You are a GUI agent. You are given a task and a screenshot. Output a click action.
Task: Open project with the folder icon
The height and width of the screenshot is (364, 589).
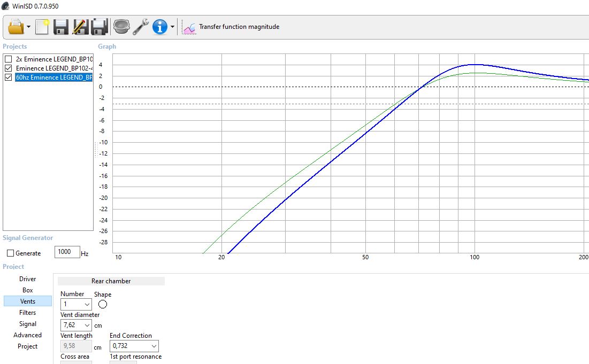[16, 27]
